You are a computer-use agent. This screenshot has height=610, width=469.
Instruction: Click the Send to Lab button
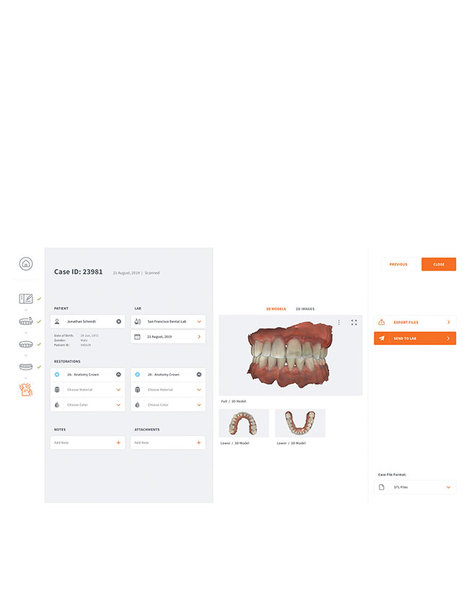415,338
